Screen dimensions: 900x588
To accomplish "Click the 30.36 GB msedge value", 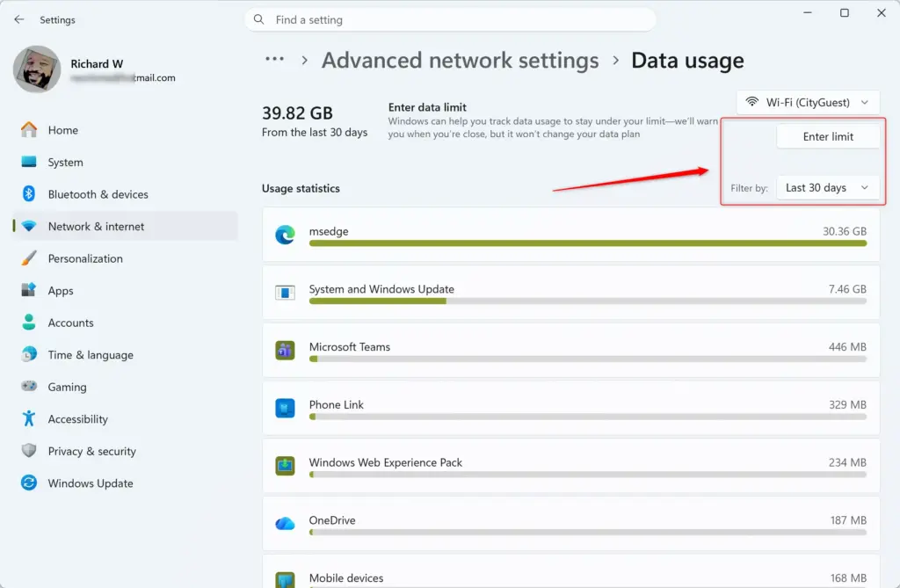I will [x=845, y=231].
